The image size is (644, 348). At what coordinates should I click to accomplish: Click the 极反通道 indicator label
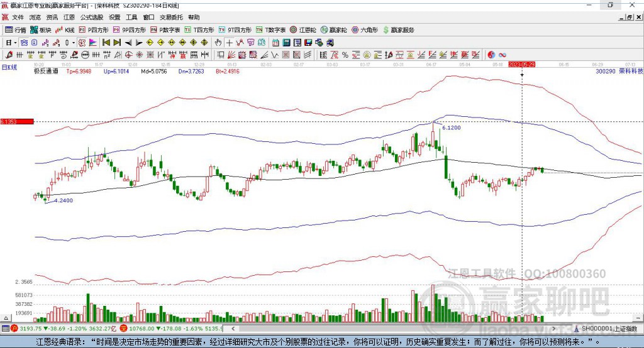tap(46, 72)
